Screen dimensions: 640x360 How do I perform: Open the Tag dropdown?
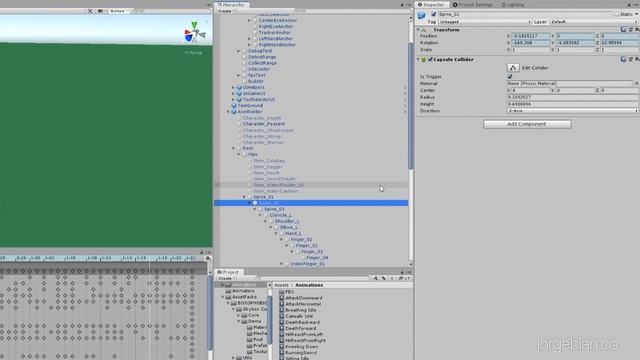(x=485, y=22)
